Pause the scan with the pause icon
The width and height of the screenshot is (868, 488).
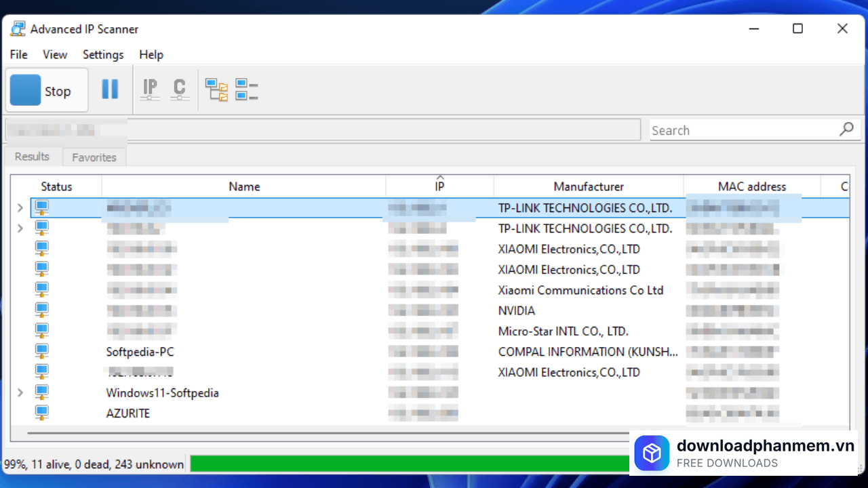click(110, 89)
